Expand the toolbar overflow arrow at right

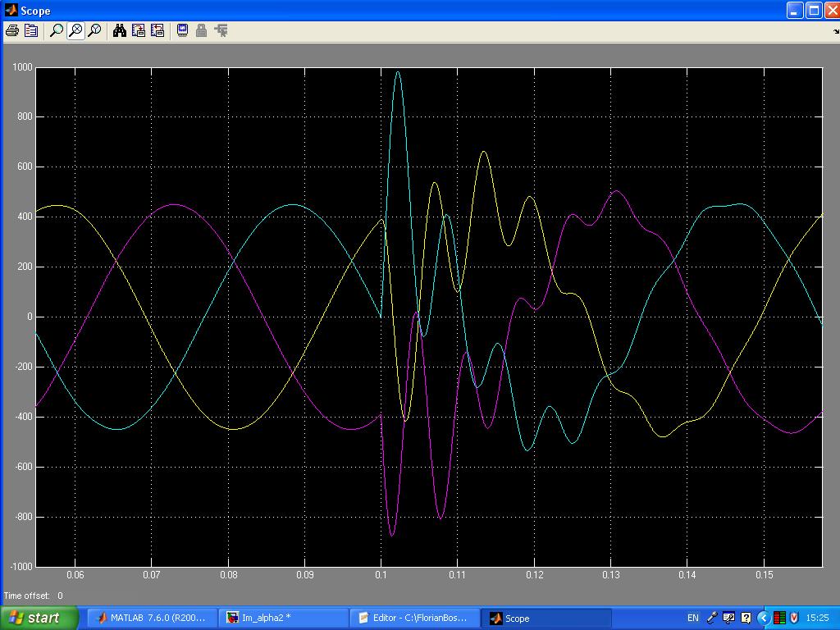click(x=835, y=31)
